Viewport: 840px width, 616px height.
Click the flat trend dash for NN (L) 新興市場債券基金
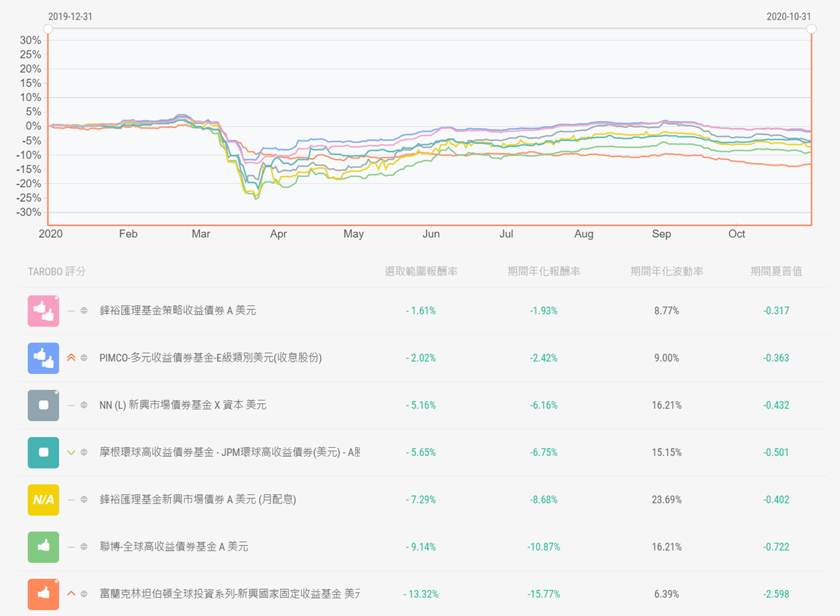(71, 405)
